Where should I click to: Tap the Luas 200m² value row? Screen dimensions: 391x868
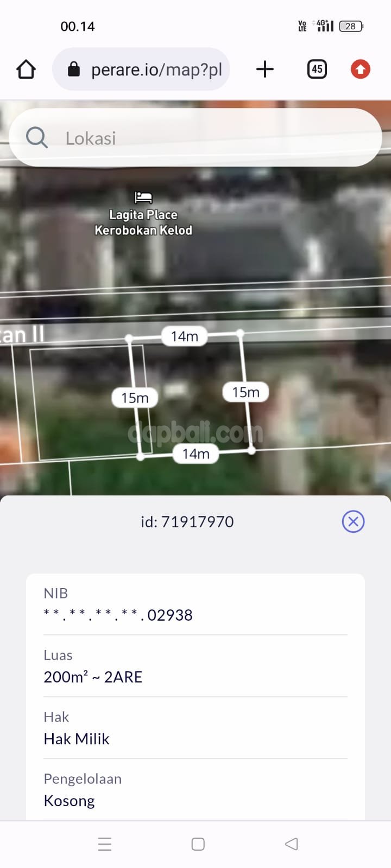click(195, 666)
